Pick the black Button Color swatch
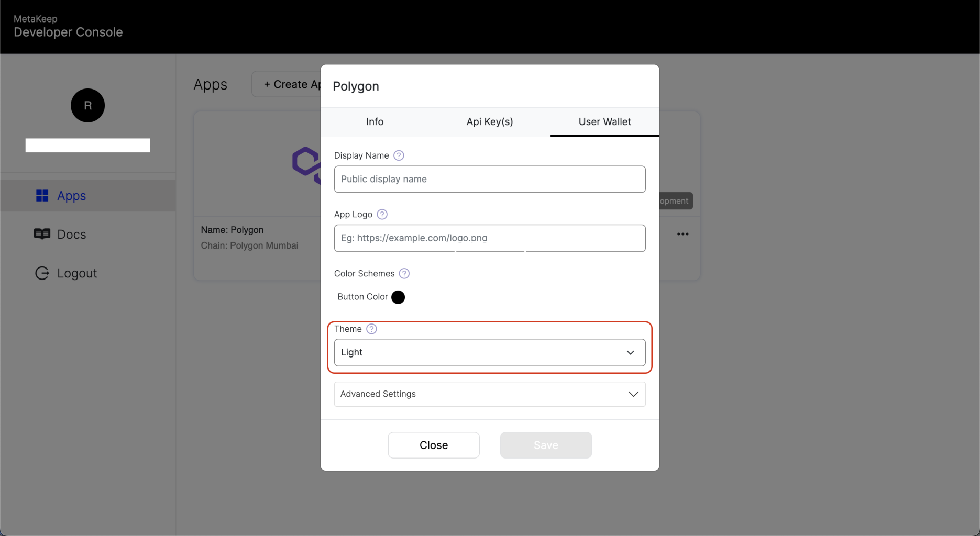This screenshot has height=536, width=980. coord(398,297)
